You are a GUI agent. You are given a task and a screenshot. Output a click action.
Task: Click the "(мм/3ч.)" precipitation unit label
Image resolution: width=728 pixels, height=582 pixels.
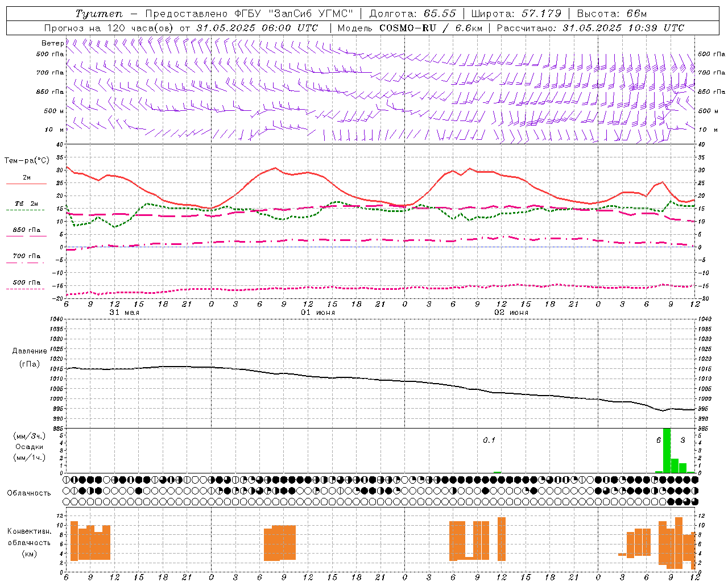(30, 436)
